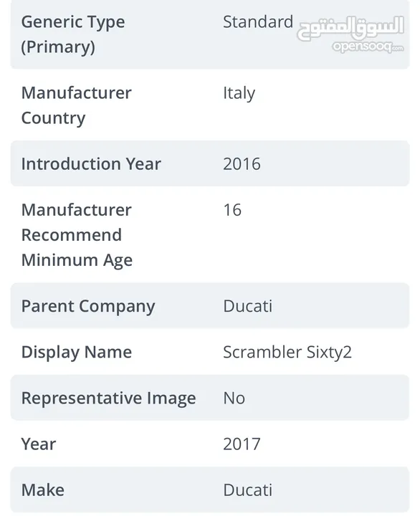Click the Ducati value beside Make

248,490
